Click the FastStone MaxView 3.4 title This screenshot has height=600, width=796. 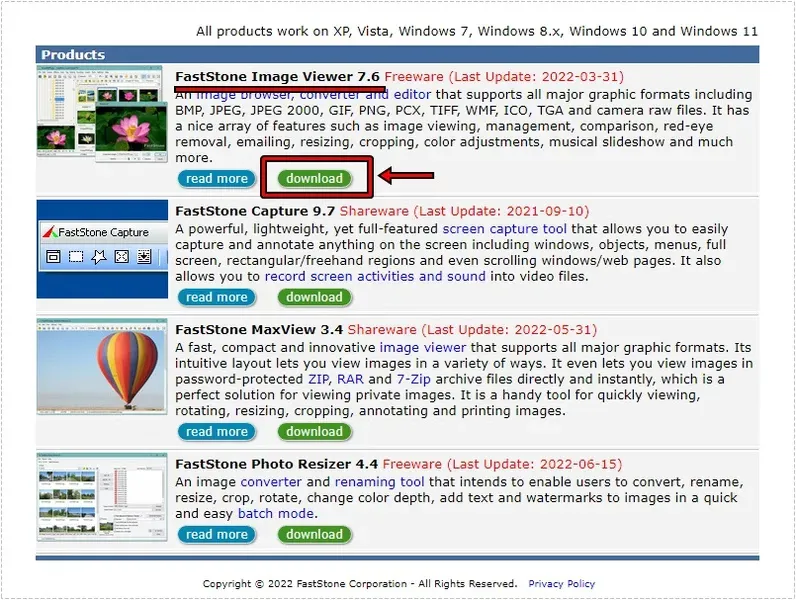pyautogui.click(x=259, y=330)
